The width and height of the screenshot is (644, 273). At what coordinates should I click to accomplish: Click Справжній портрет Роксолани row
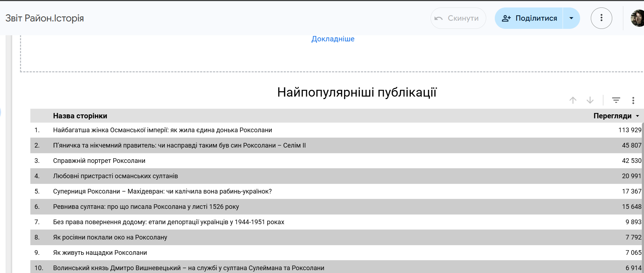(x=99, y=161)
